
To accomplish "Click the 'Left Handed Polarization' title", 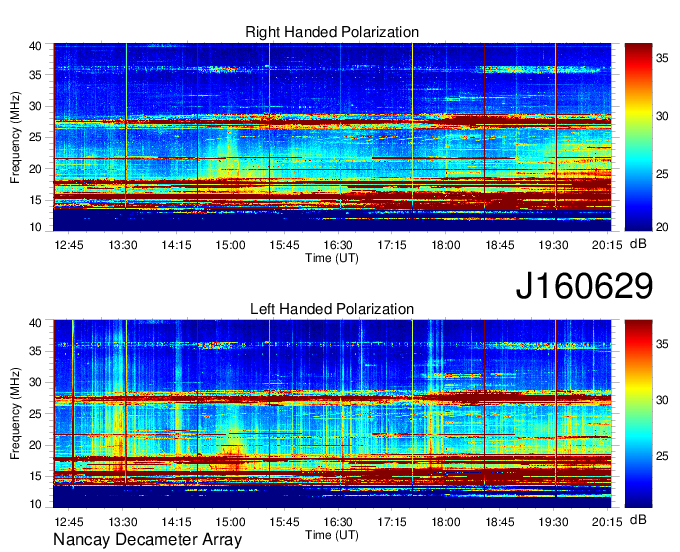I will click(332, 309).
